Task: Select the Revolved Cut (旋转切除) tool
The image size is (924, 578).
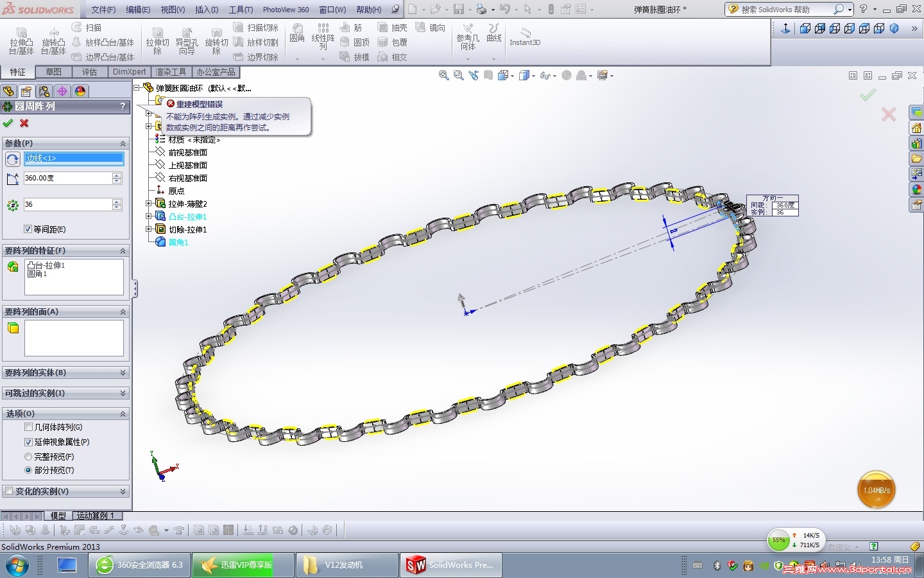Action: click(217, 41)
